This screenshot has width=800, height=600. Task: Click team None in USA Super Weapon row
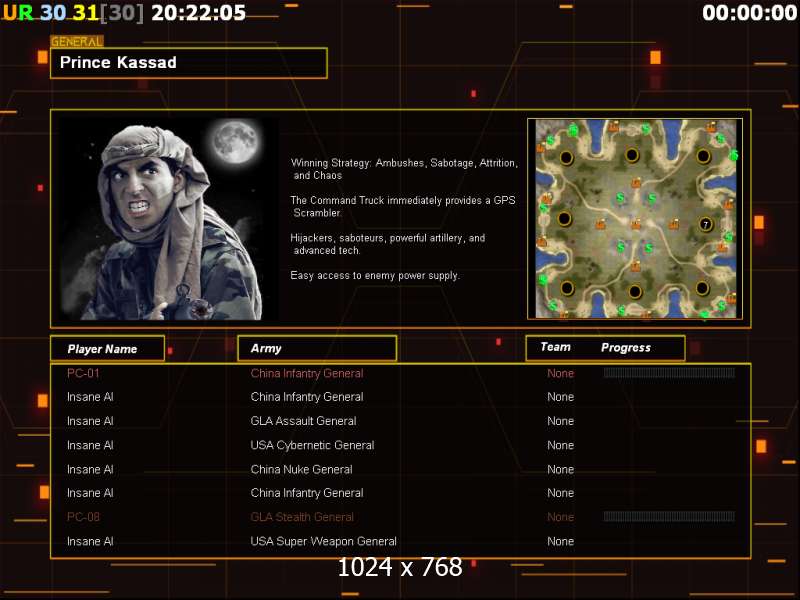(x=561, y=541)
